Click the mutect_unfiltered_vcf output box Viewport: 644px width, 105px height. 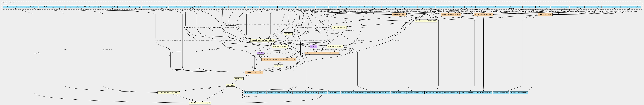pos(434,92)
